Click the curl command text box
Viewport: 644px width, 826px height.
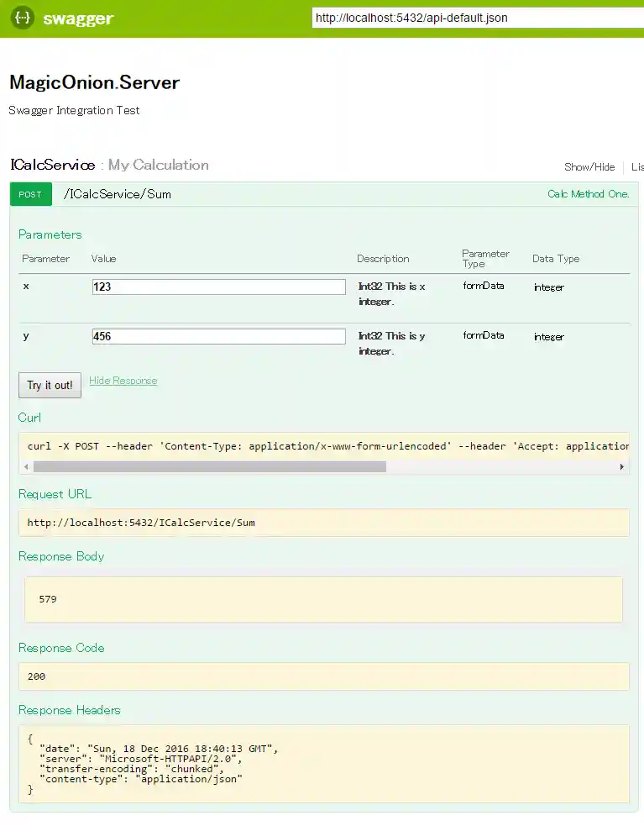point(323,446)
